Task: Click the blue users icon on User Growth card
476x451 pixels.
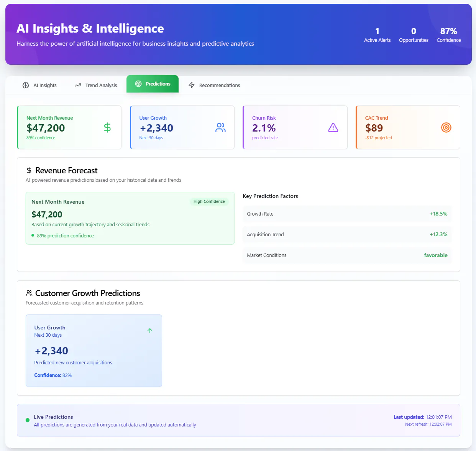Action: pos(220,127)
